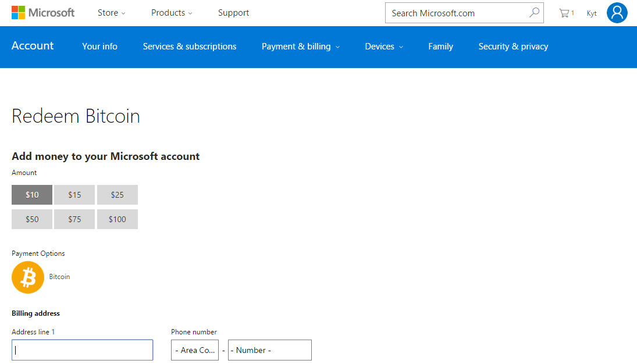Select the $50 amount
Image resolution: width=637 pixels, height=364 pixels.
coord(32,219)
